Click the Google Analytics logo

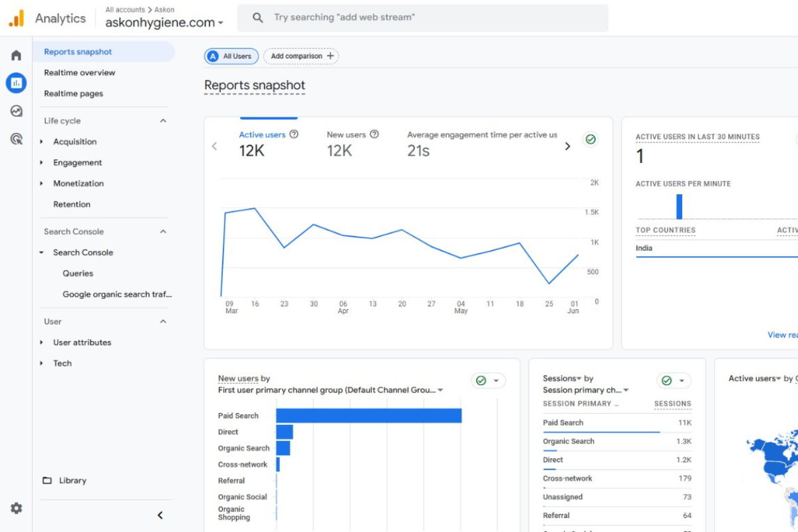pos(17,18)
